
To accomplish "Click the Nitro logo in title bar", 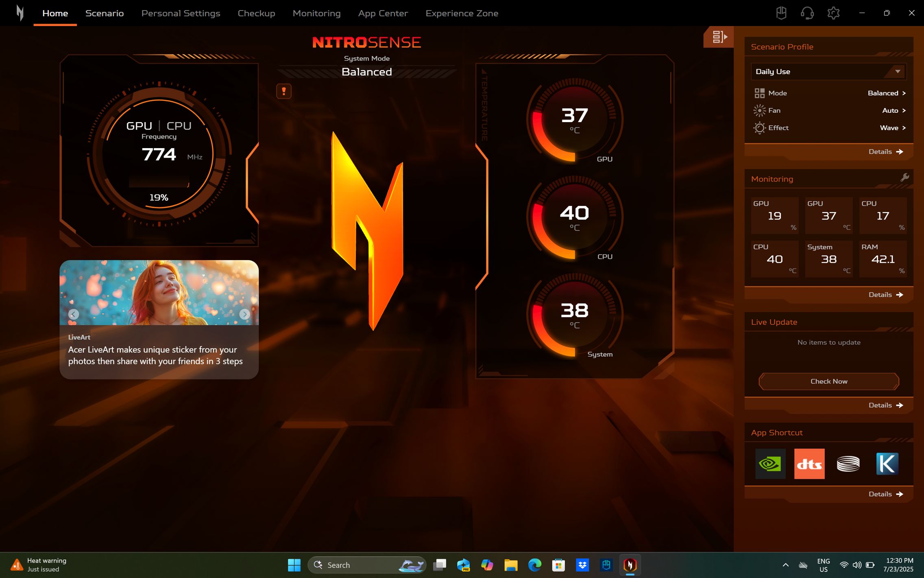I will (20, 13).
